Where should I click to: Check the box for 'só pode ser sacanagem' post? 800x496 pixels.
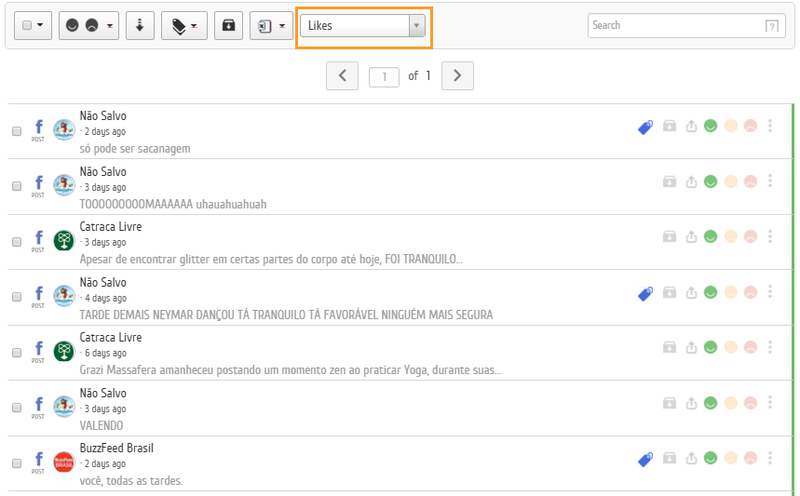pos(17,131)
